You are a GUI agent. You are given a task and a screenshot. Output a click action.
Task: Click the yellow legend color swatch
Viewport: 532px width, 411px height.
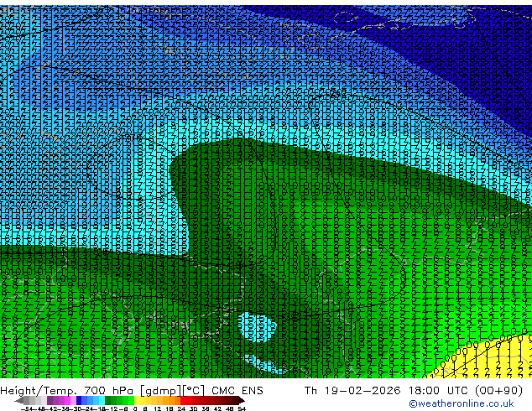pyautogui.click(x=137, y=400)
